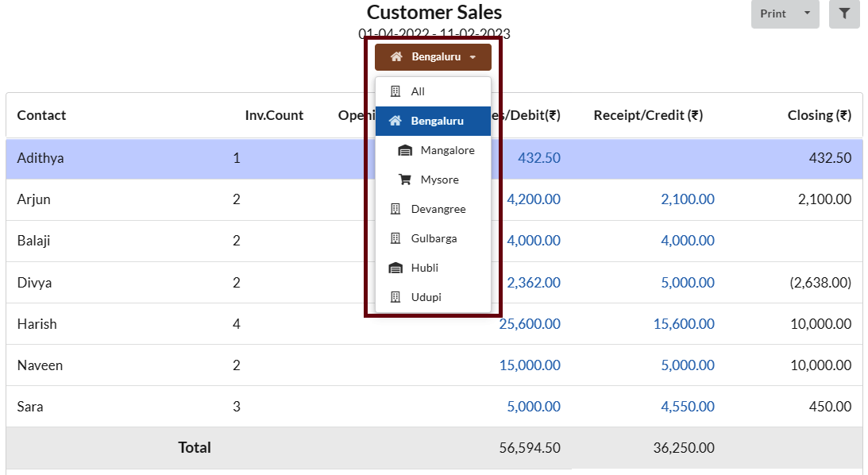Viewport: 868px width, 475px height.
Task: Click Sara's 4,550.00 receipt link
Action: tap(687, 407)
